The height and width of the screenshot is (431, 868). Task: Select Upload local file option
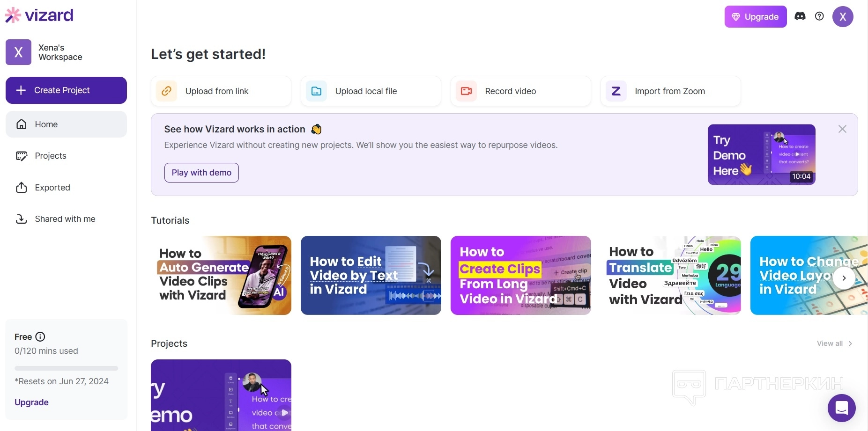[371, 91]
